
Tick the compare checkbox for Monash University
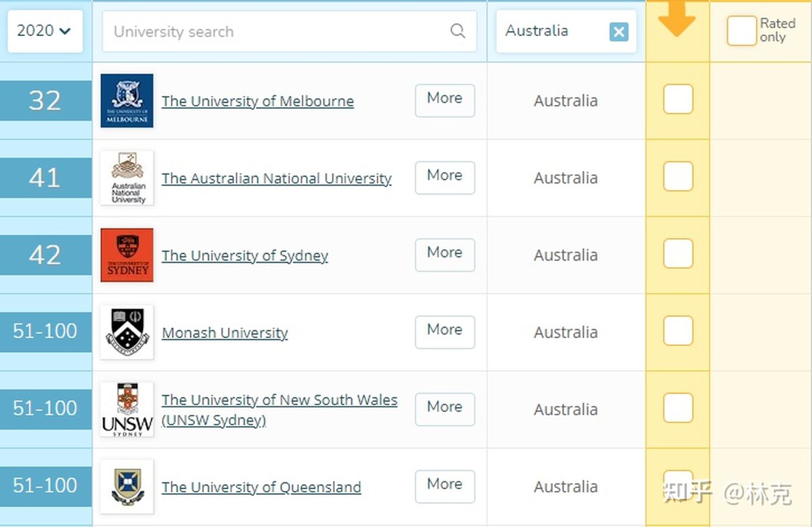coord(678,331)
